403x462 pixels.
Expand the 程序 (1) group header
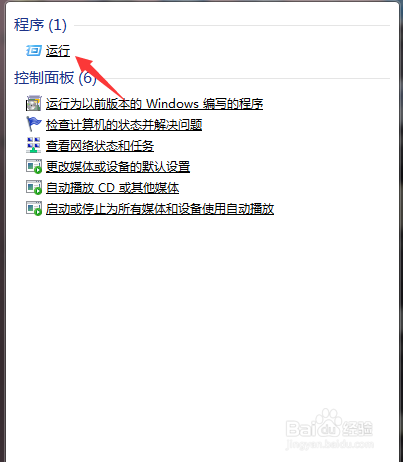coord(40,25)
